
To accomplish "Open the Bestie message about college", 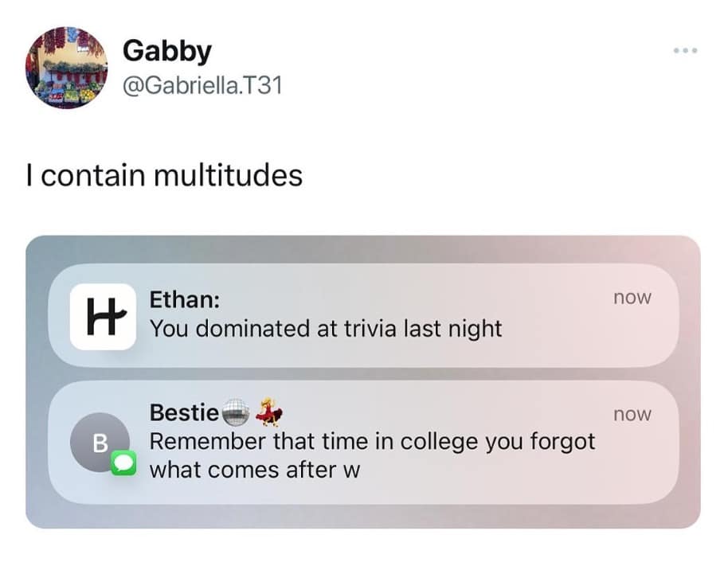I will 372,441.
